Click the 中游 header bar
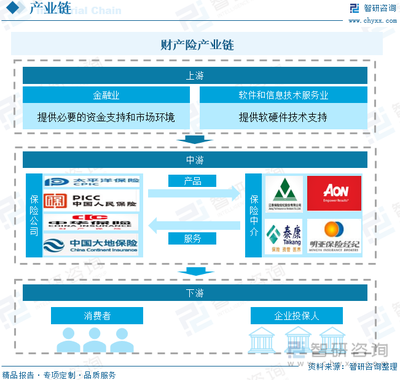 (195, 160)
